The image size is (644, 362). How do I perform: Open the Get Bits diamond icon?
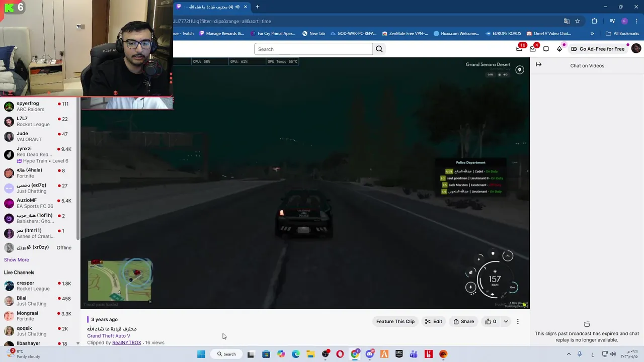[x=559, y=49]
